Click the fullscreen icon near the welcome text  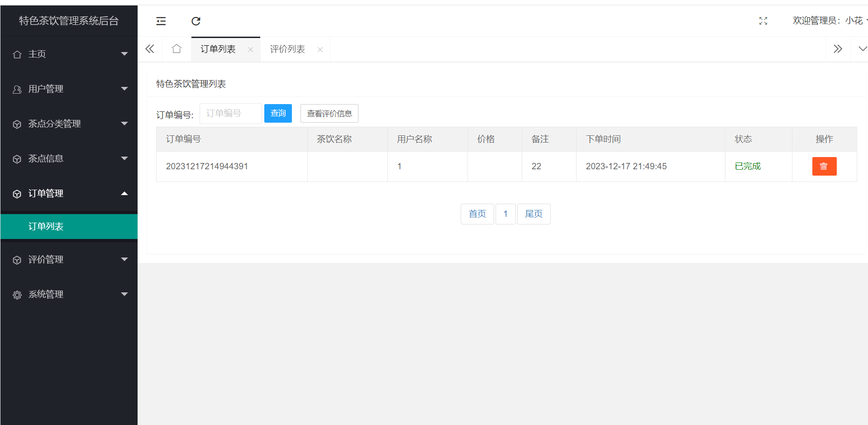coord(763,21)
